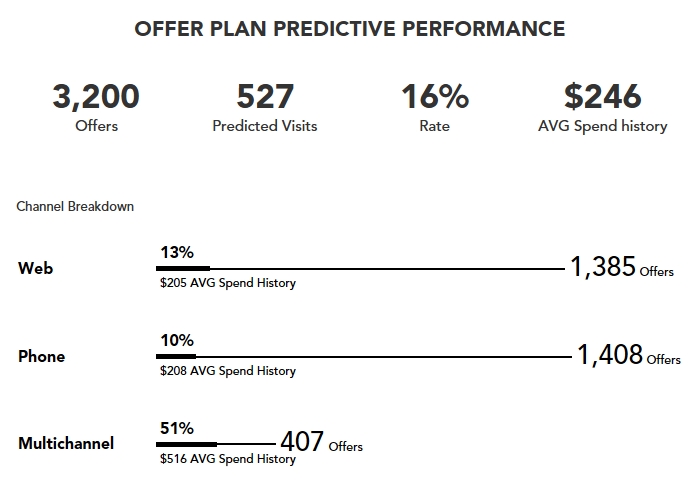The width and height of the screenshot is (700, 500).
Task: Click the Channel Breakdown heading
Action: (75, 207)
